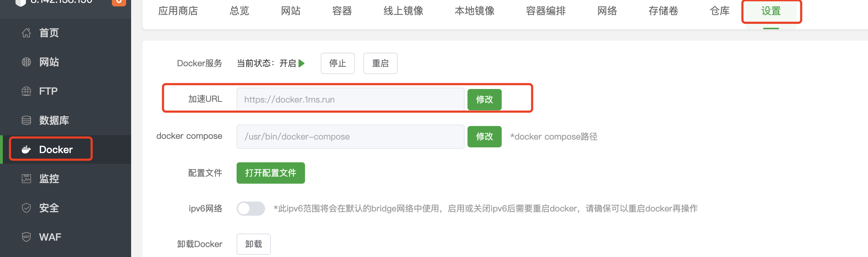Click the security shield icon
868x257 pixels.
click(26, 208)
